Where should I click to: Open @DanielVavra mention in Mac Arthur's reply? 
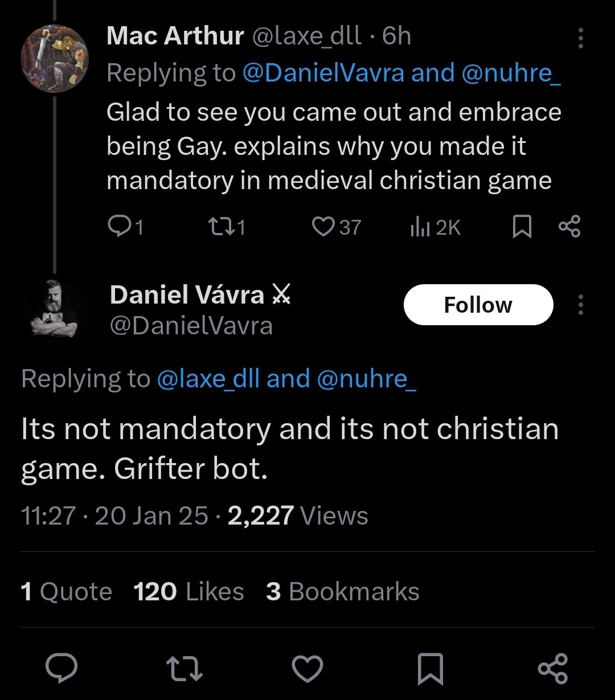pos(323,73)
